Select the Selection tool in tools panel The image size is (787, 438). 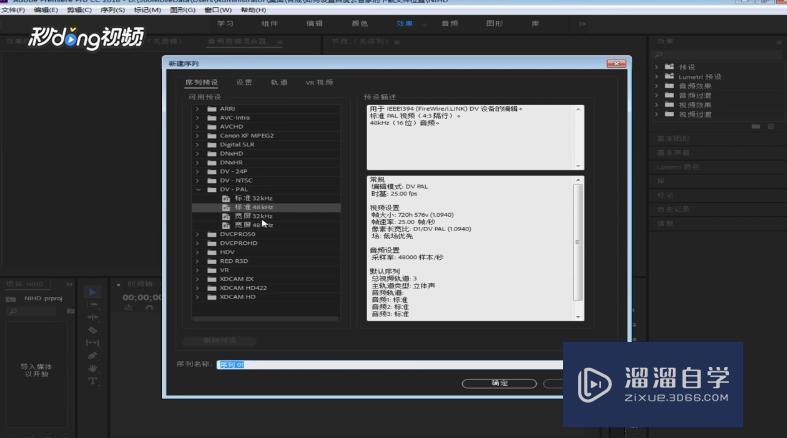[x=92, y=292]
